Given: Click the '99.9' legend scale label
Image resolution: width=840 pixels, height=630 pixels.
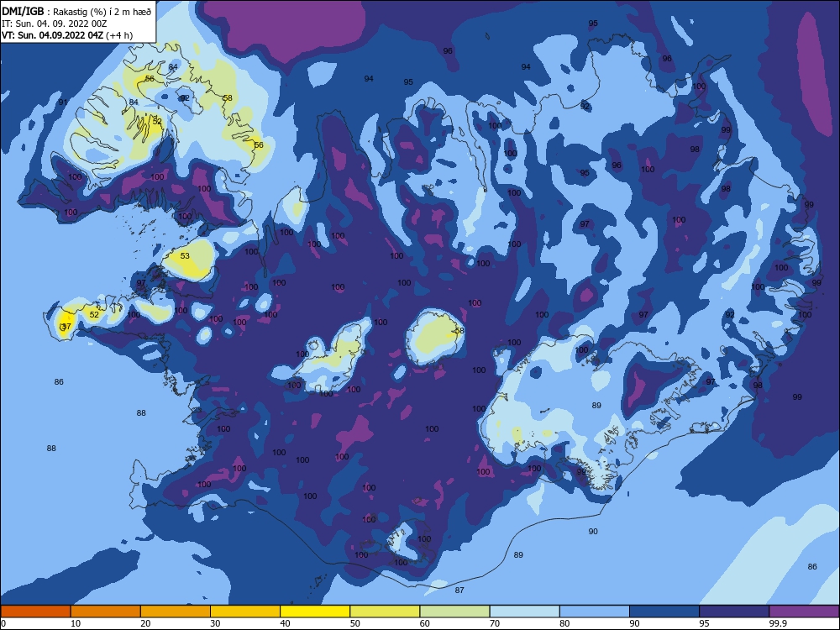Looking at the screenshot, I should (x=777, y=623).
